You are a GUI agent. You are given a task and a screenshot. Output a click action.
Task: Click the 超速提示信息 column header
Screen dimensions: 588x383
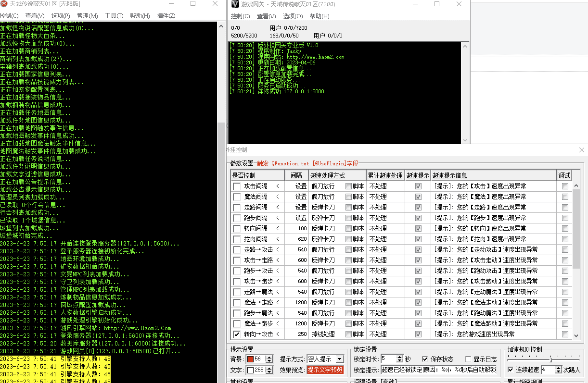pos(494,175)
